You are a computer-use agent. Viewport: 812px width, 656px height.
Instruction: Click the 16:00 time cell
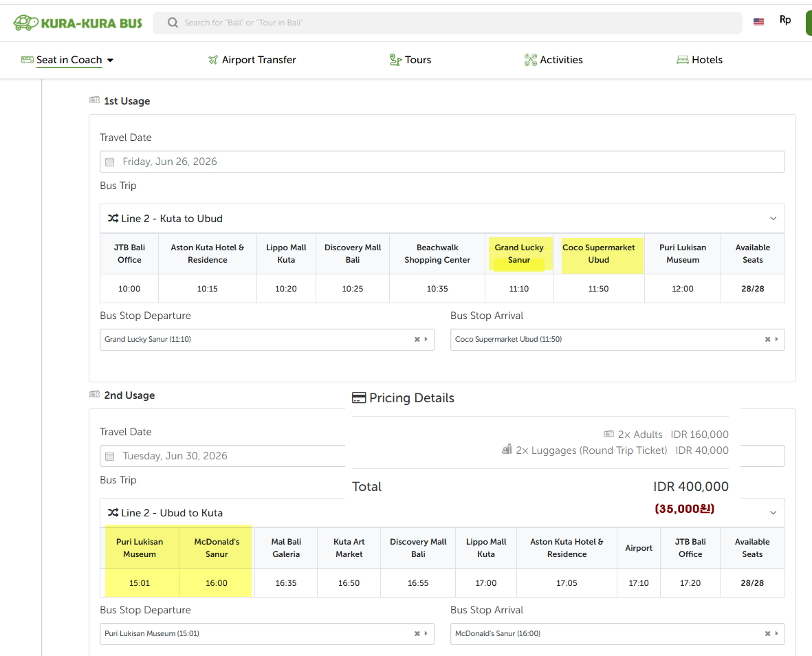point(217,583)
